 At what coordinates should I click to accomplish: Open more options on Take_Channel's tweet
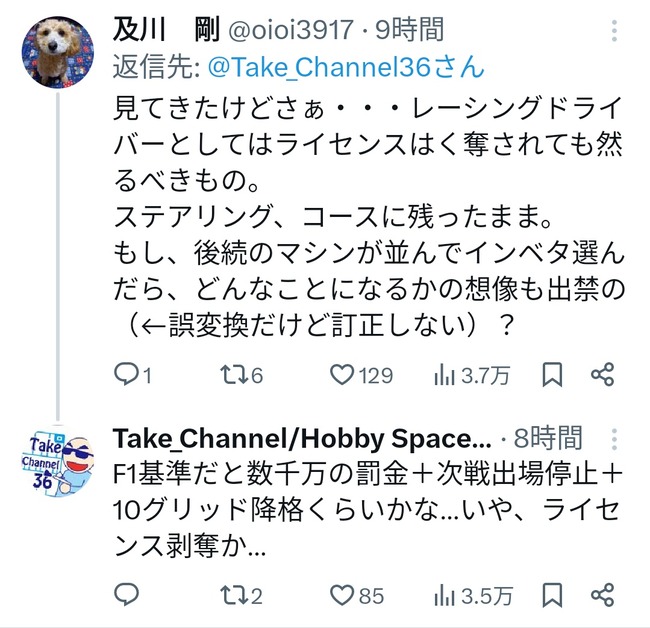point(614,439)
